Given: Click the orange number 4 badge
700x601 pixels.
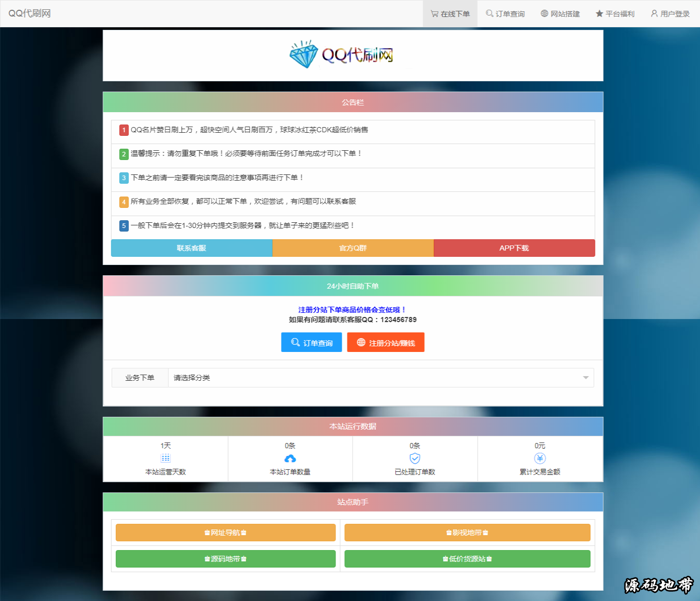Looking at the screenshot, I should pyautogui.click(x=124, y=202).
